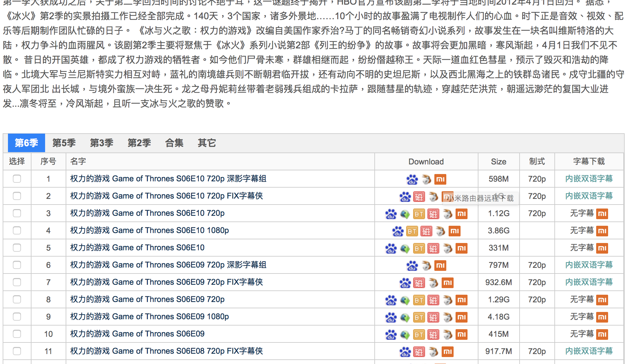Click Xiaomi icon beside 无字幕 in row 4
The height and width of the screenshot is (364, 626).
click(602, 231)
